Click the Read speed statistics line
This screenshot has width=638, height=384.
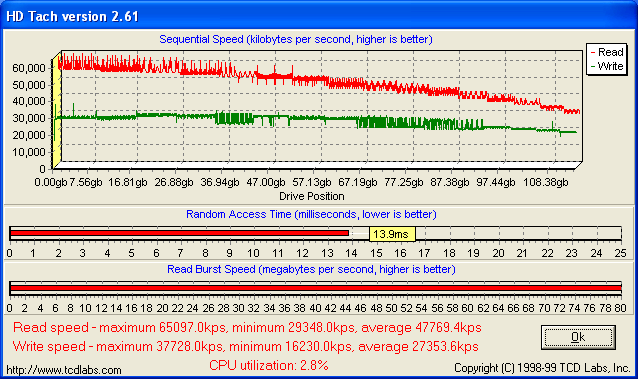[247, 327]
